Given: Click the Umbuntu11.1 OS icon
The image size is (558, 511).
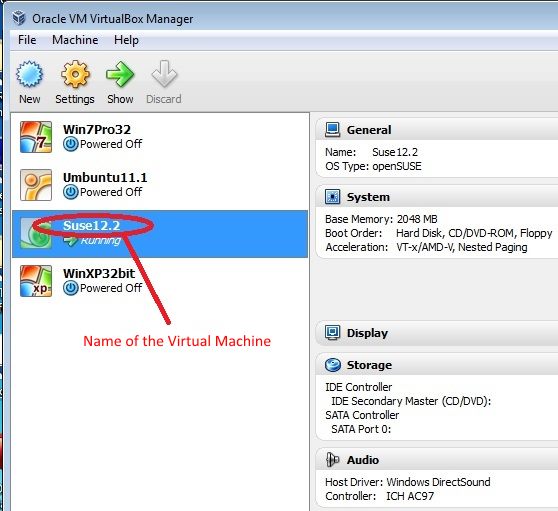Looking at the screenshot, I should (36, 185).
